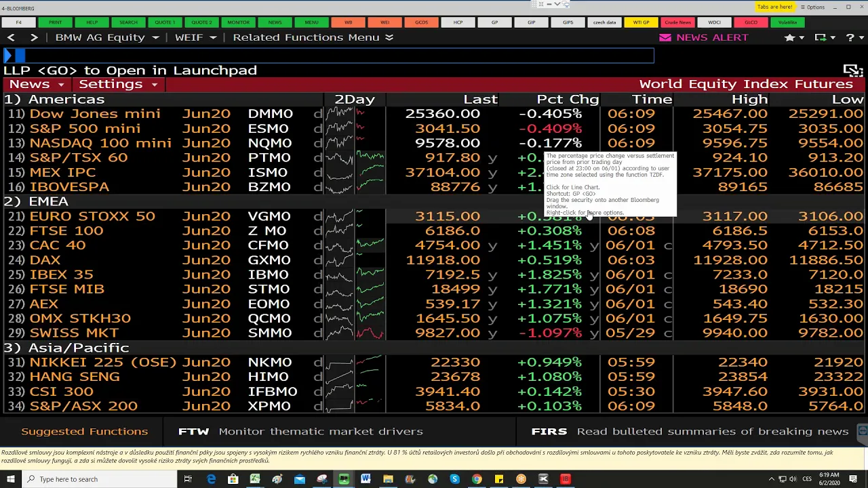Select the WEI orange tab
The height and width of the screenshot is (488, 868).
point(384,22)
